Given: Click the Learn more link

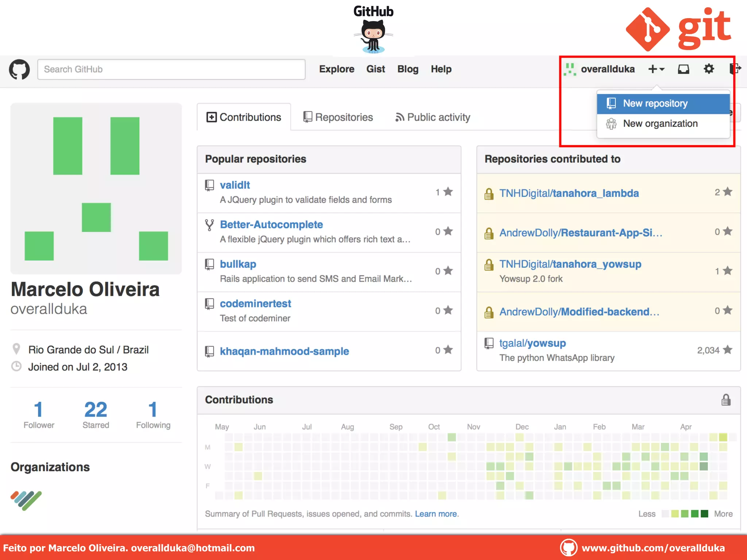Looking at the screenshot, I should tap(436, 514).
